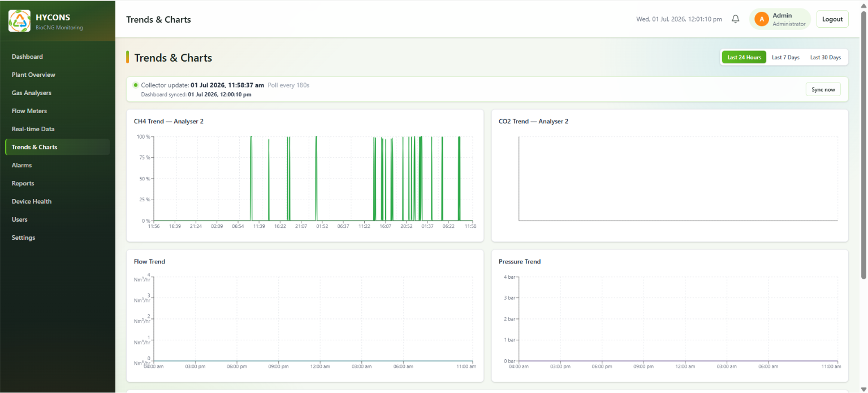Click the '4 bar' axis label
The image size is (868, 393).
click(x=509, y=277)
